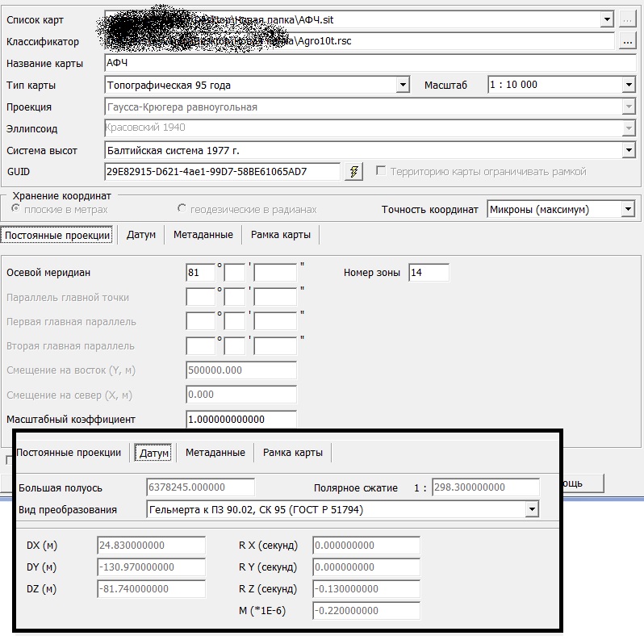Click the Осевой меридиан label
Image resolution: width=644 pixels, height=644 pixels.
tap(48, 272)
